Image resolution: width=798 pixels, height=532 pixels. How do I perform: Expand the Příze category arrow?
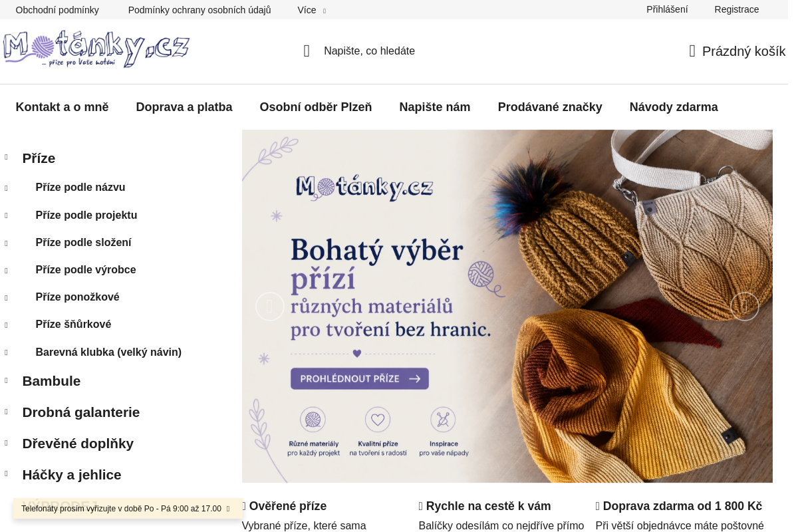[6, 158]
